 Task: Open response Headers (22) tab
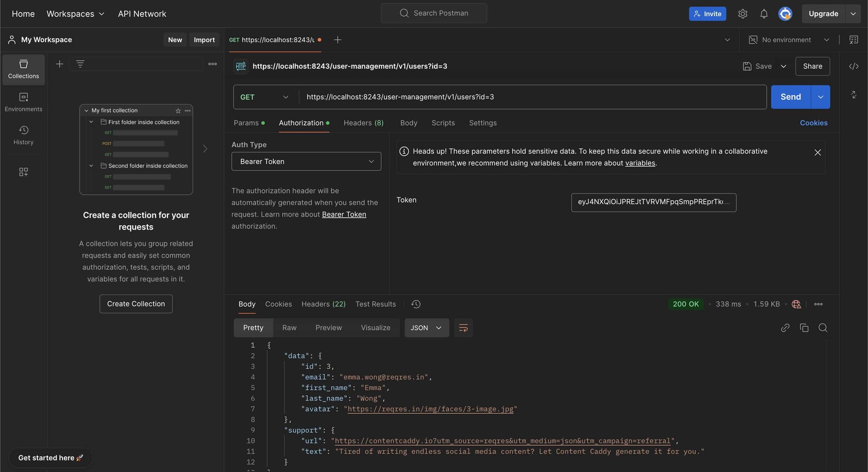pos(323,304)
